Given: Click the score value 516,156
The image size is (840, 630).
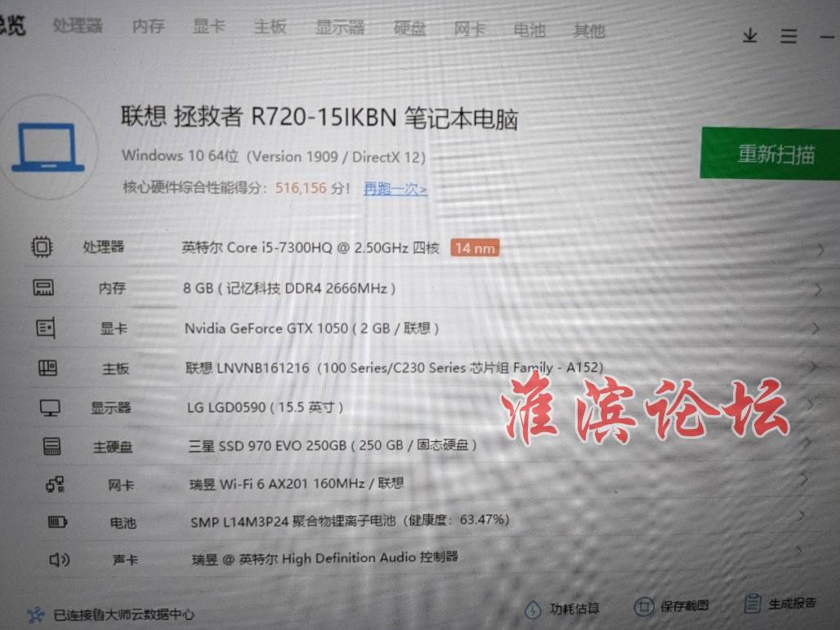Looking at the screenshot, I should coord(301,188).
